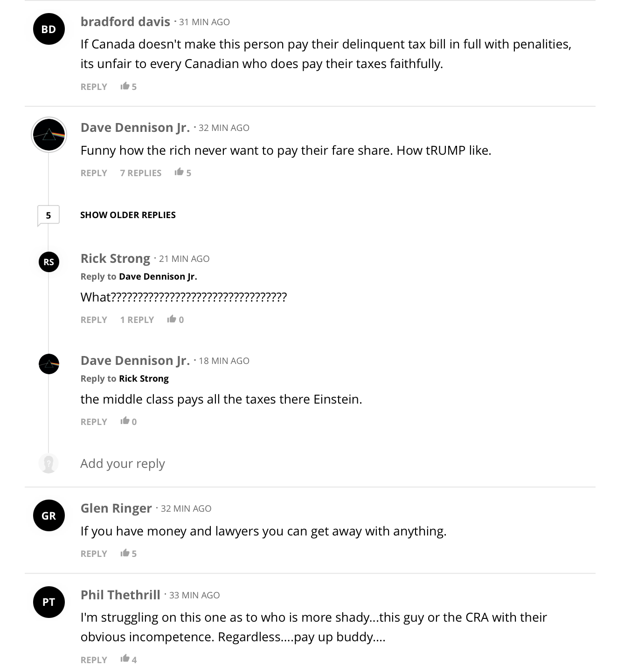Viewport: 624px width, 672px height.
Task: Open the GR avatar for Glen Ringer
Action: pos(49,515)
